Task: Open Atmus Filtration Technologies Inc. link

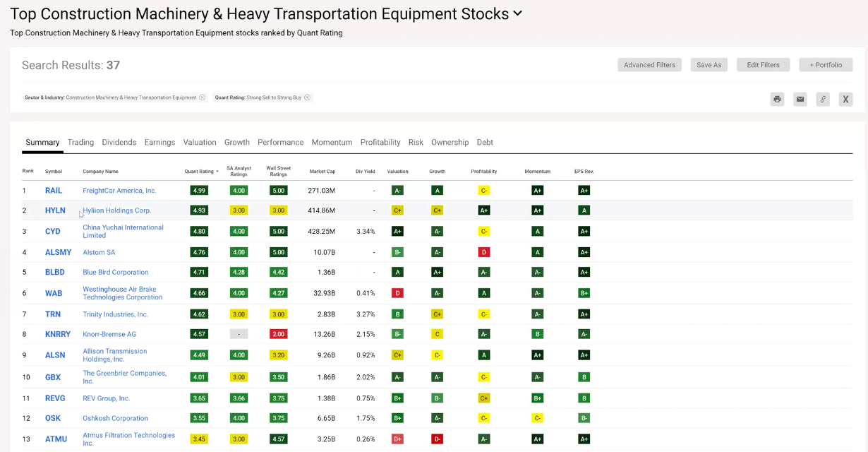Action: coord(129,439)
